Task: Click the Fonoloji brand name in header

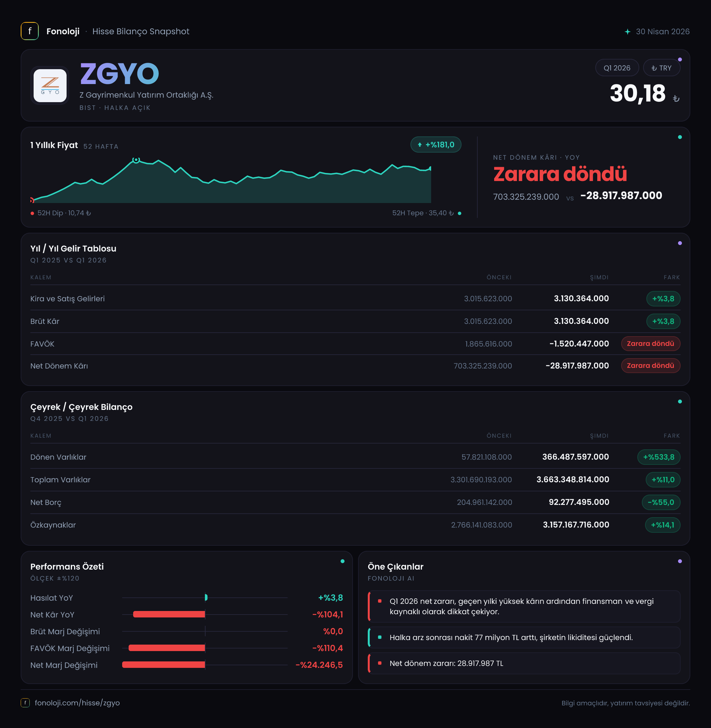Action: (x=63, y=31)
